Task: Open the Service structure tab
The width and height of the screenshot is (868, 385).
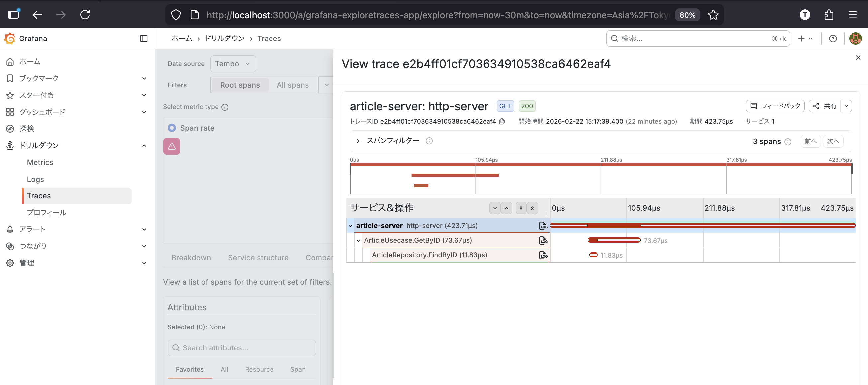Action: tap(258, 258)
